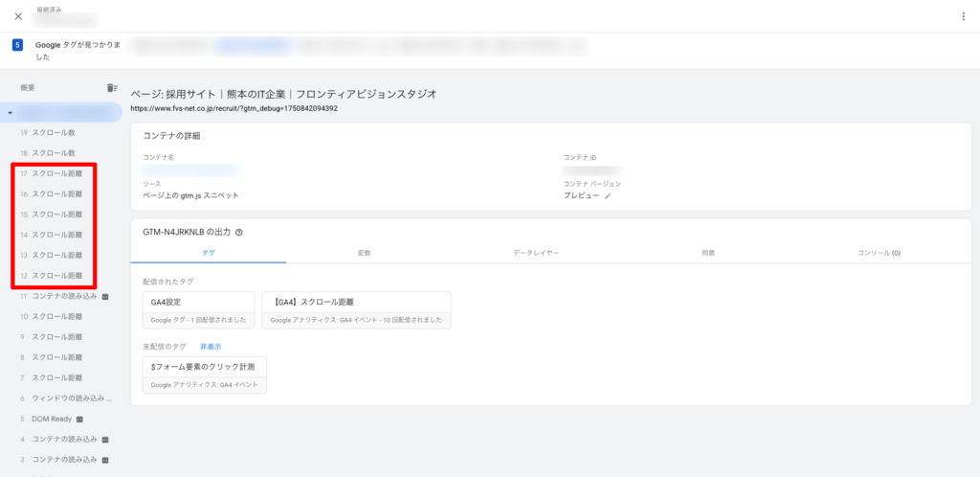Hide unfired tags via 非表示 link
Image resolution: width=980 pixels, height=477 pixels.
click(211, 346)
